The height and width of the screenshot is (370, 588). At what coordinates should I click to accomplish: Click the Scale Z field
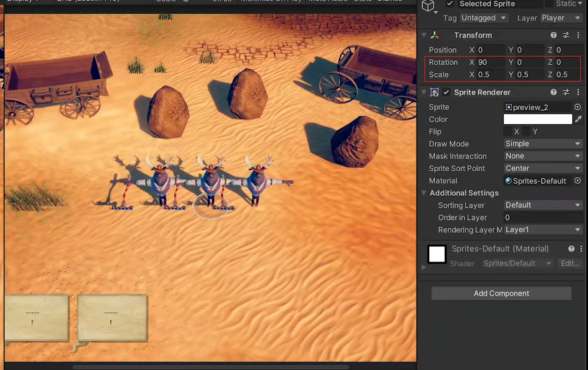pyautogui.click(x=568, y=75)
